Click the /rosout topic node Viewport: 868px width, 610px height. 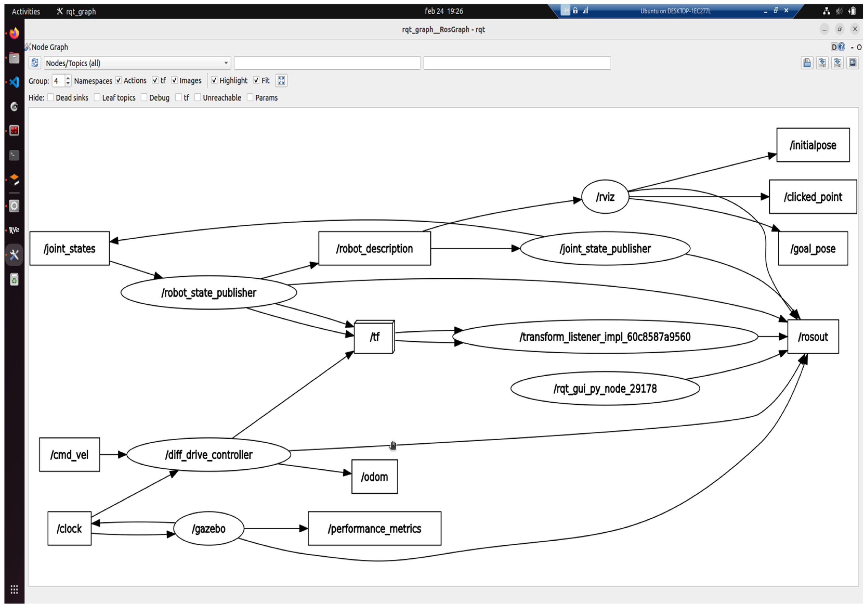(813, 337)
